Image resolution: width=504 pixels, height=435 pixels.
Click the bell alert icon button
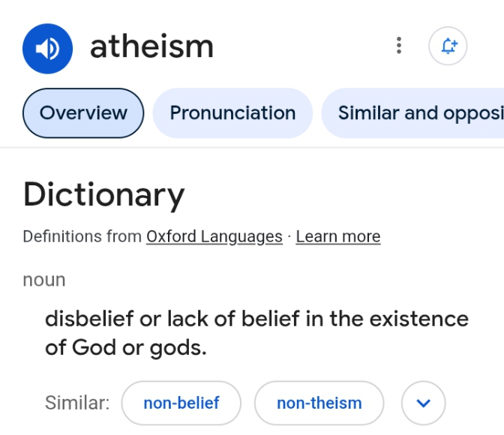(x=448, y=46)
